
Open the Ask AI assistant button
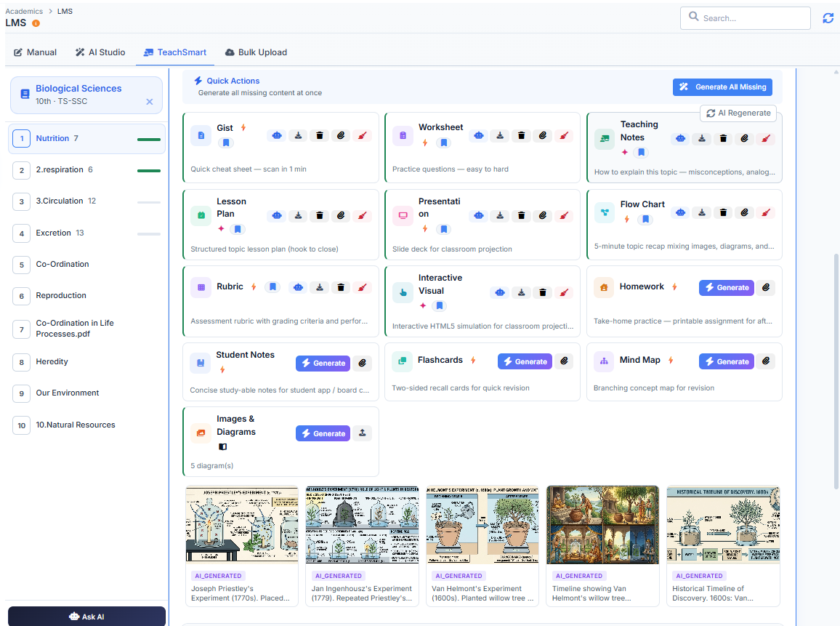pyautogui.click(x=86, y=617)
